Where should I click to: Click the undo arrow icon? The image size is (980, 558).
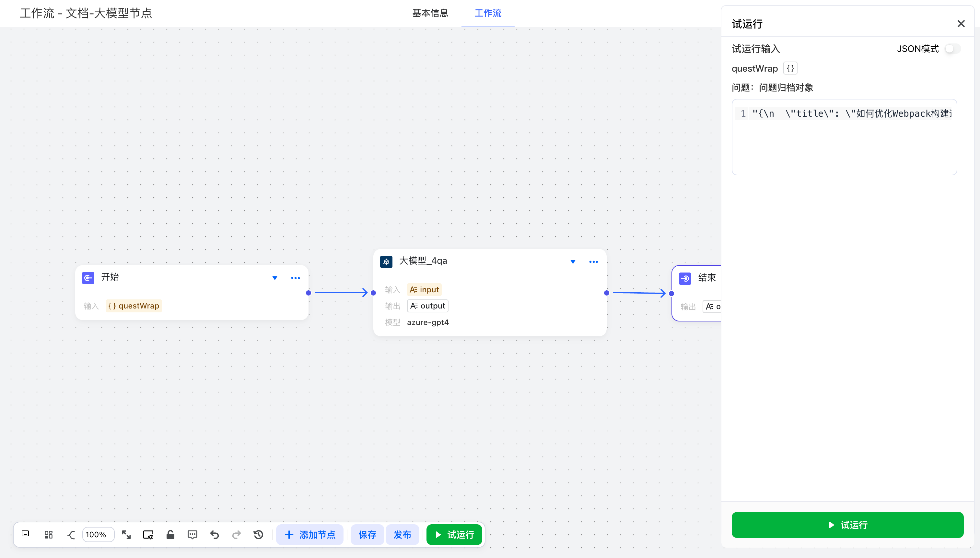click(214, 535)
